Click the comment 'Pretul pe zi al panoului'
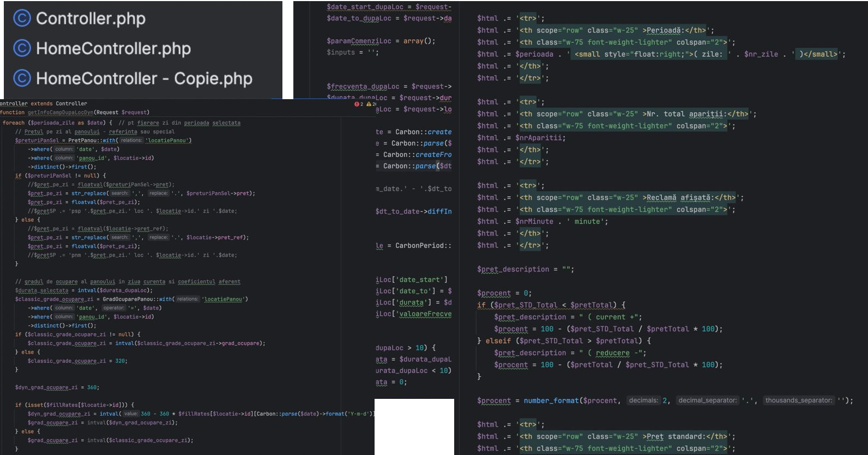 [x=95, y=132]
